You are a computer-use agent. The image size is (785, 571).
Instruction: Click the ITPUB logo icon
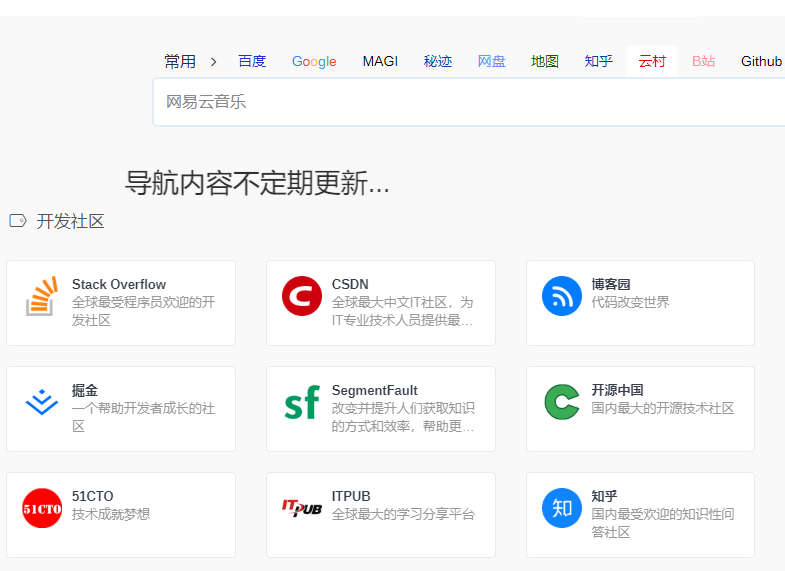pyautogui.click(x=302, y=507)
